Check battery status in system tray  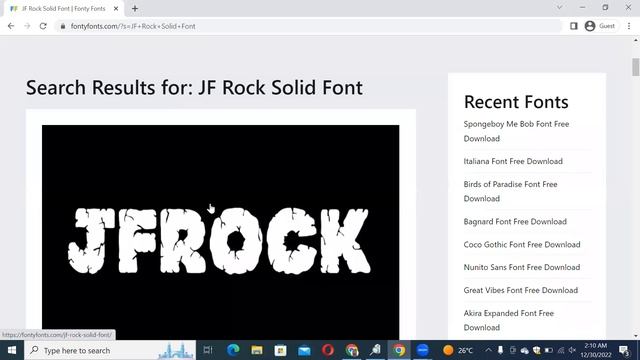point(549,350)
